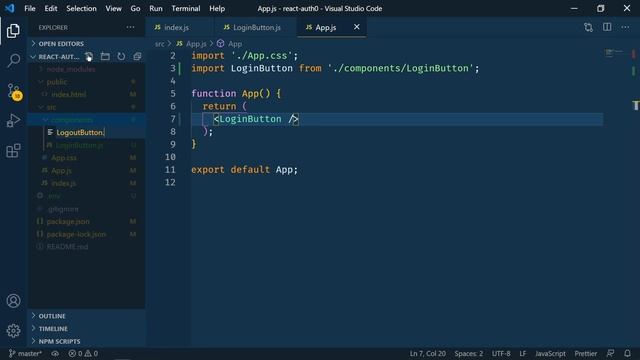
Task: Open the Extensions view
Action: [13, 151]
